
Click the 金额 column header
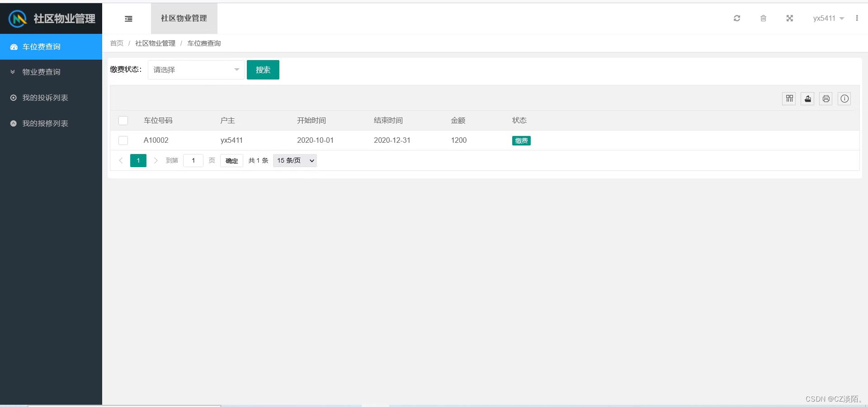(x=458, y=121)
